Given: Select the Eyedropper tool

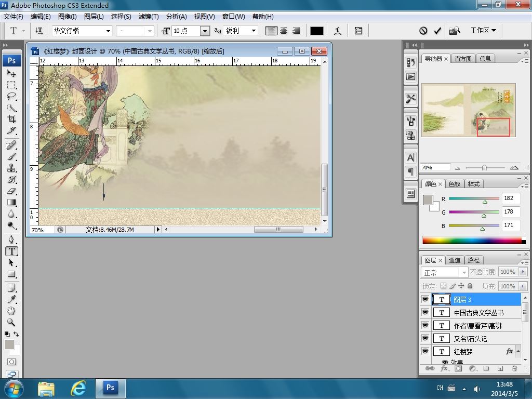Looking at the screenshot, I should pos(11,299).
